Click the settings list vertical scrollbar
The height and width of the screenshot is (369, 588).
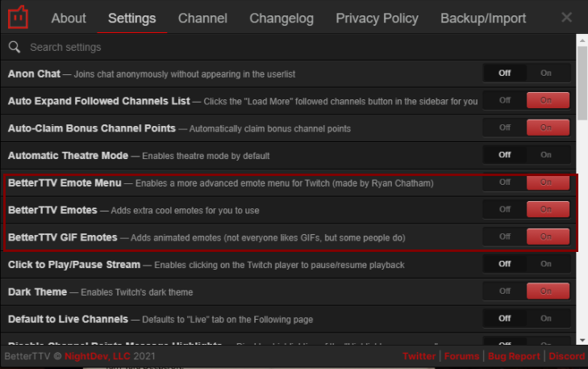click(582, 81)
